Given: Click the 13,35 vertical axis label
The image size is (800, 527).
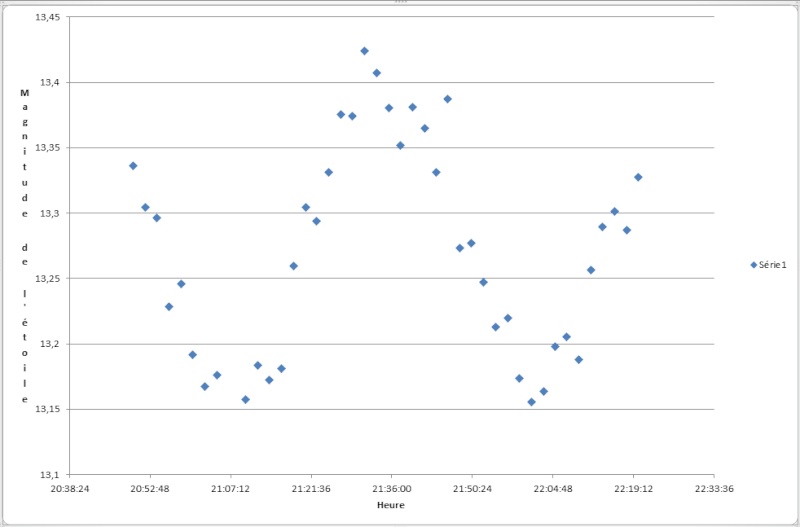Looking at the screenshot, I should (47, 148).
